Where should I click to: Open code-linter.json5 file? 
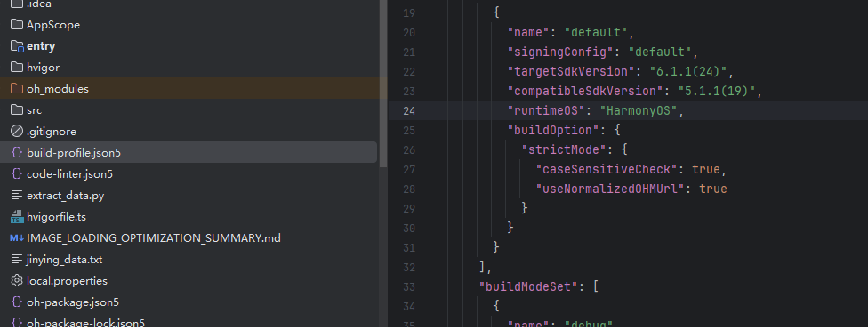189,174
